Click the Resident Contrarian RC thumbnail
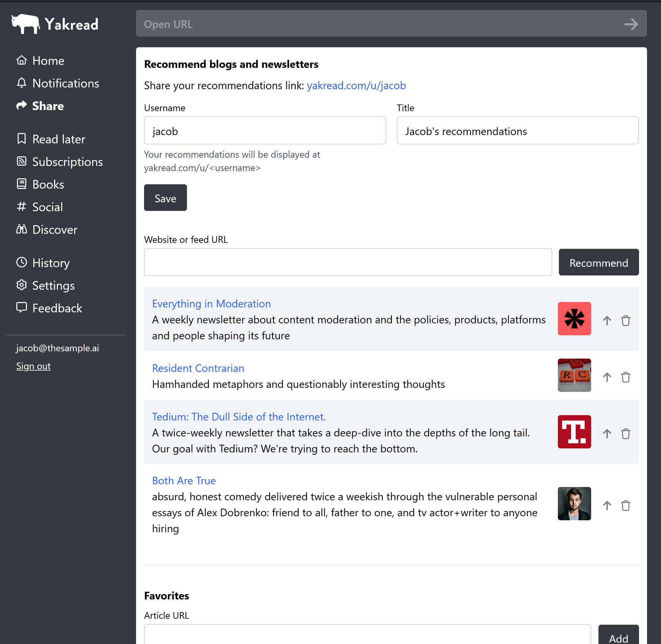The image size is (661, 644). click(x=574, y=375)
